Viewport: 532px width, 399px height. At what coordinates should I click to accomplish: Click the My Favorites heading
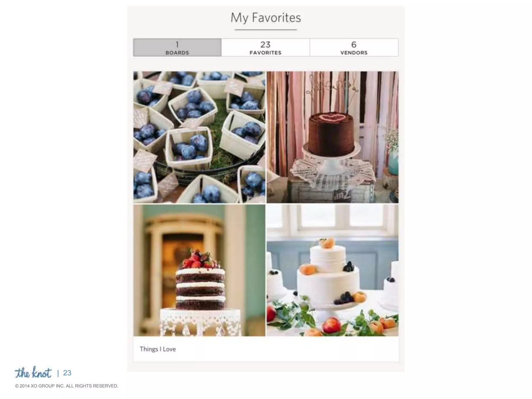point(266,18)
